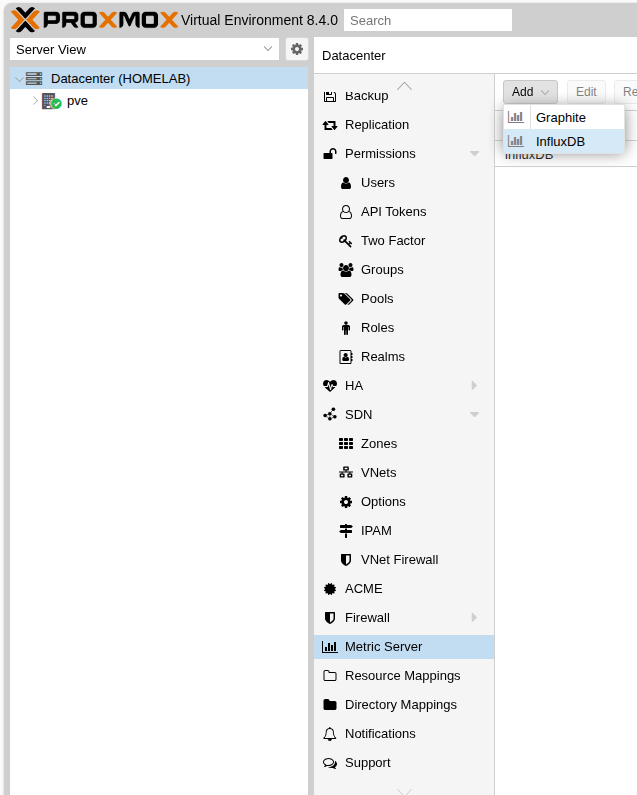Click the VNets sitemap icon

pyautogui.click(x=346, y=473)
